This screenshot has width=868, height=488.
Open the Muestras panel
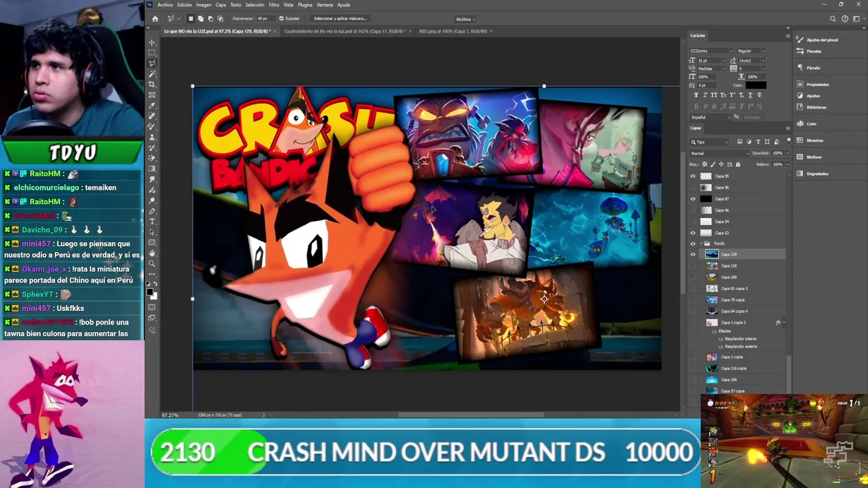pyautogui.click(x=810, y=140)
